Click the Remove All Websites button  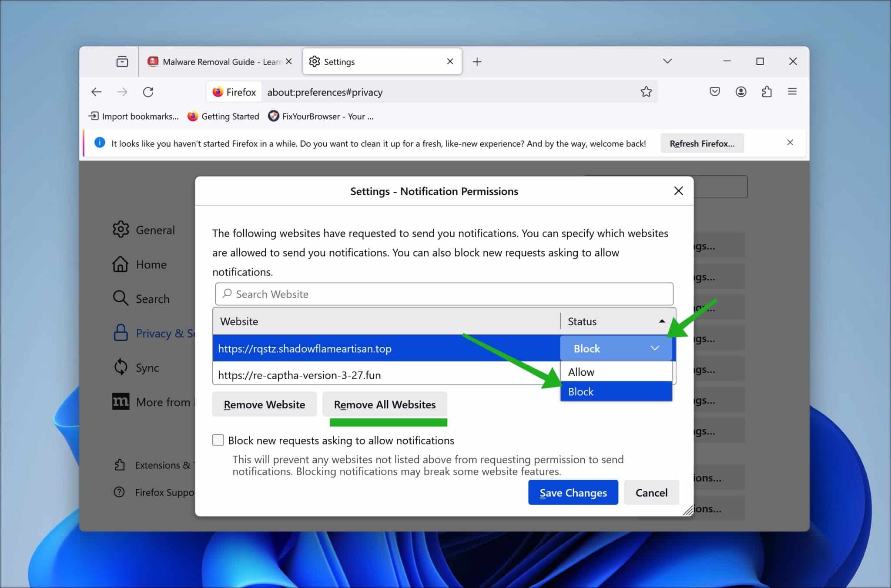coord(385,404)
